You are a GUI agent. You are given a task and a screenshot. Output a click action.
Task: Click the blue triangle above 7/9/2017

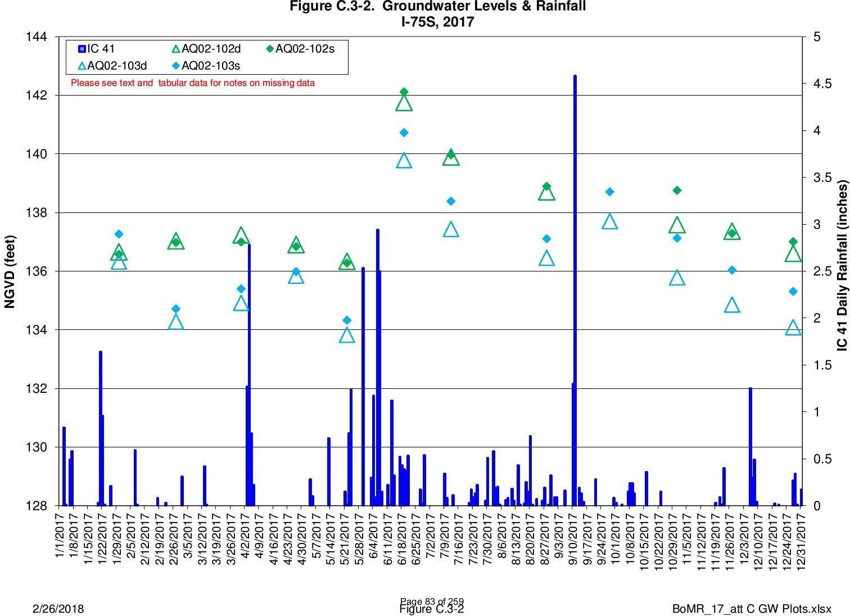[451, 229]
